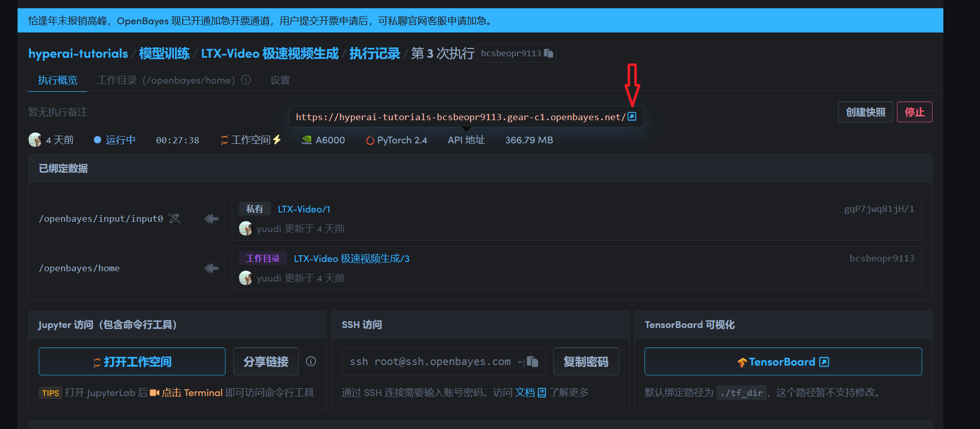This screenshot has height=429, width=980.
Task: Click unbind icon next to /openbayes/input/input0
Action: (x=174, y=219)
